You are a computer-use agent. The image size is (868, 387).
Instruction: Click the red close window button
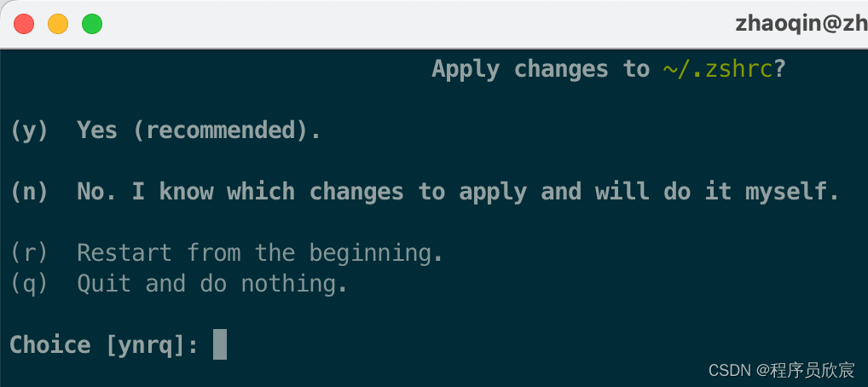pos(24,25)
